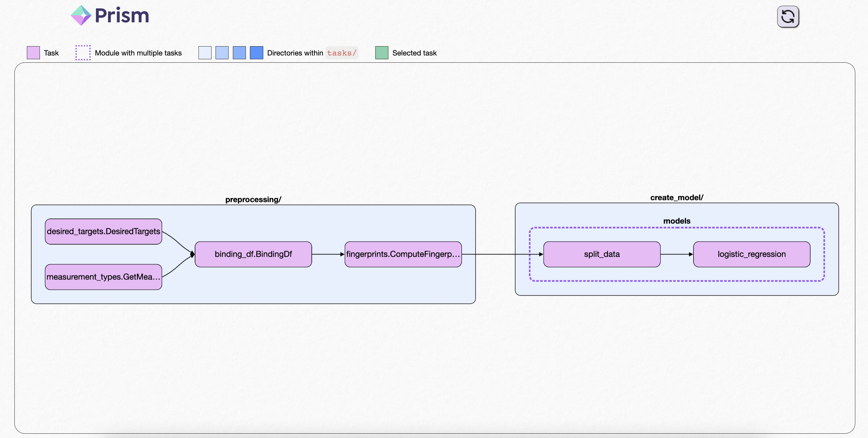Click the third medium blue directory swatch
Screen dimensions: 868x438
239,53
